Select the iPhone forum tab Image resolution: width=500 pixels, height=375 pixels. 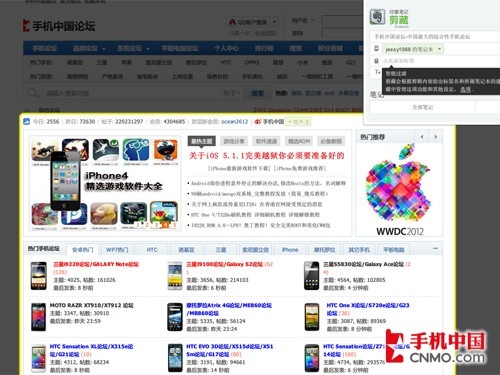click(290, 250)
